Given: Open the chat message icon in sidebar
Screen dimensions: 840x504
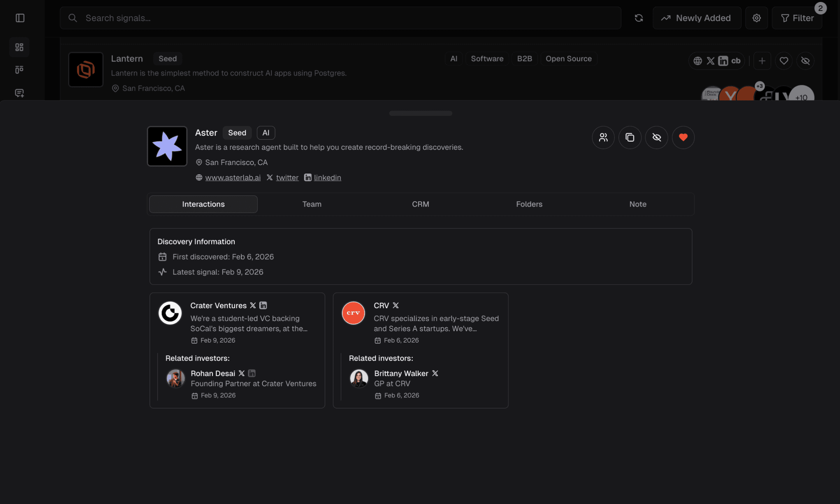Looking at the screenshot, I should (19, 93).
